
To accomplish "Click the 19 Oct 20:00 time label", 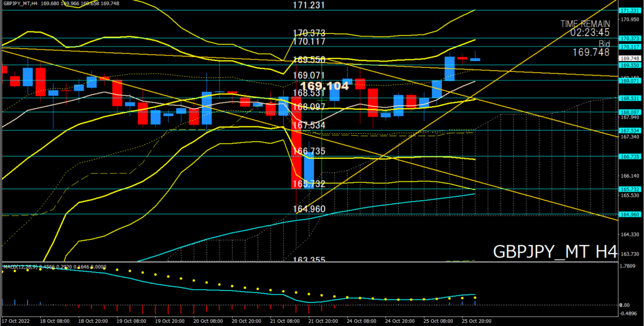I will (170, 321).
